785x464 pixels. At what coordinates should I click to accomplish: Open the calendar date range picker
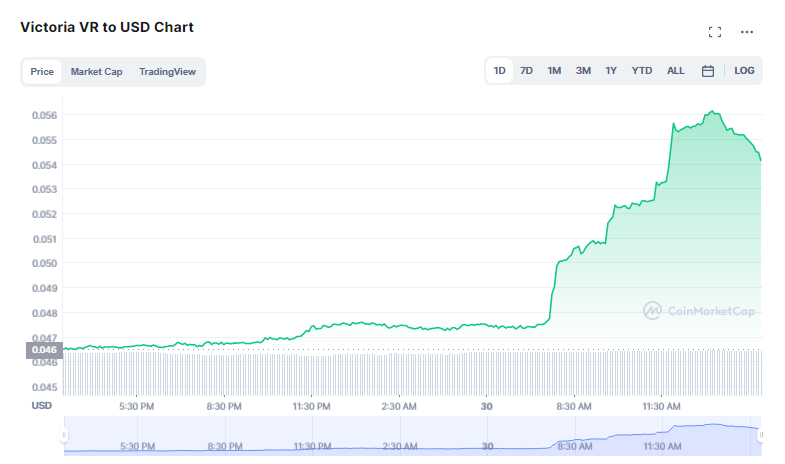tap(707, 71)
